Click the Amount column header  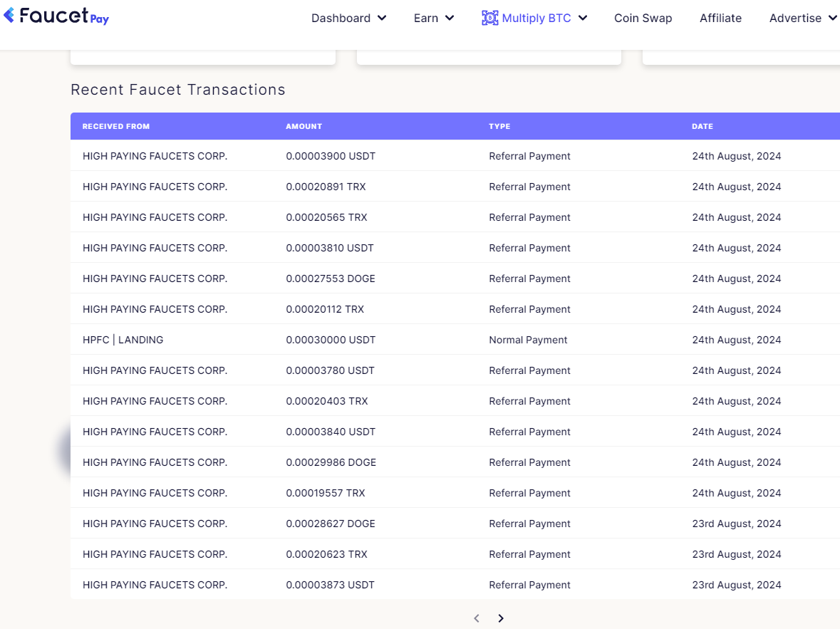pos(304,127)
